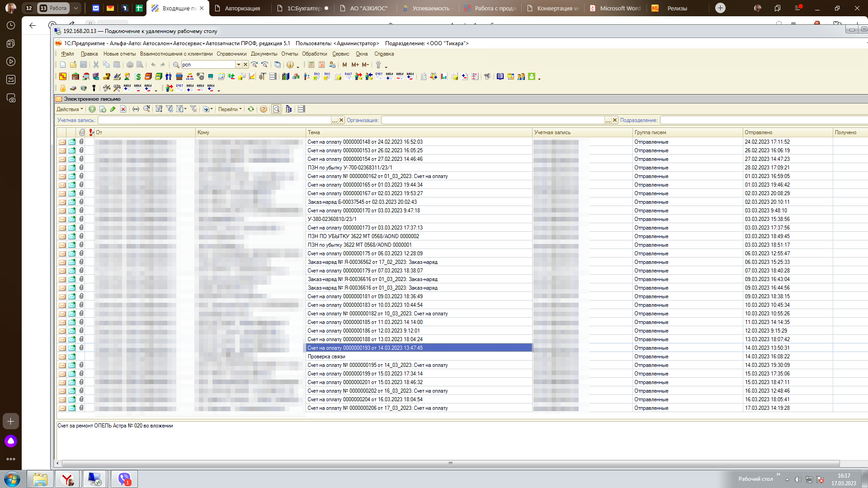Image resolution: width=868 pixels, height=488 pixels.
Task: Open the Справочники menu
Action: coord(231,54)
